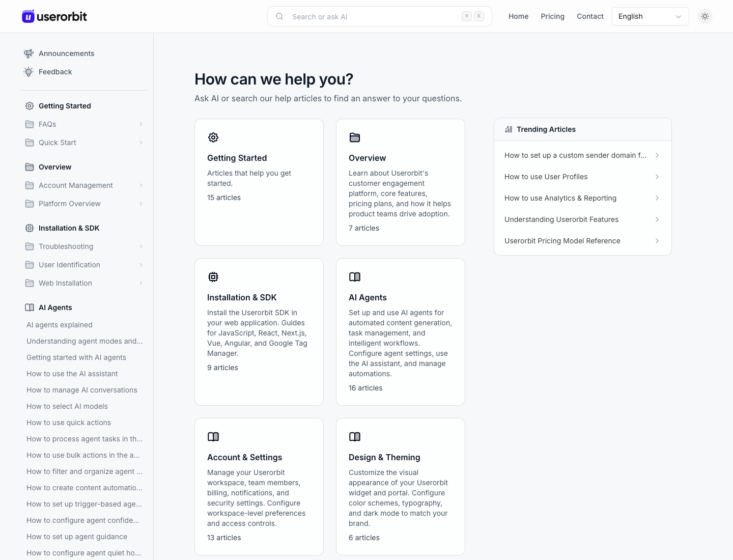Click the Search or ask AI field
Image resolution: width=733 pixels, height=560 pixels.
coord(379,16)
